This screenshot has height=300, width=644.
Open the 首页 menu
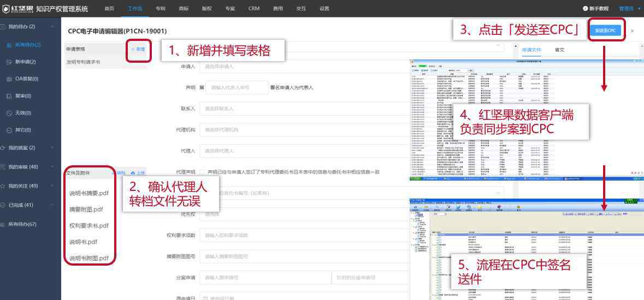coord(109,9)
